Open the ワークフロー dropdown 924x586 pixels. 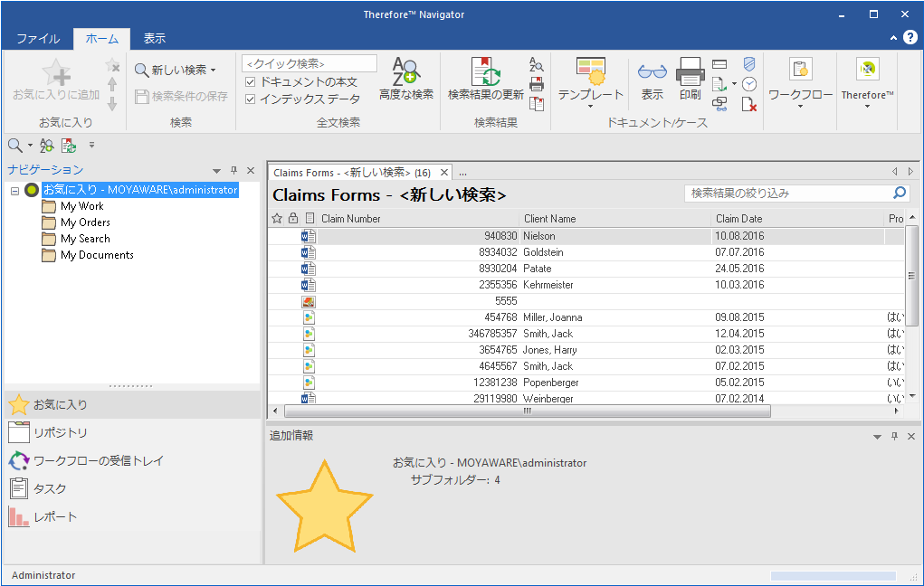(800, 107)
